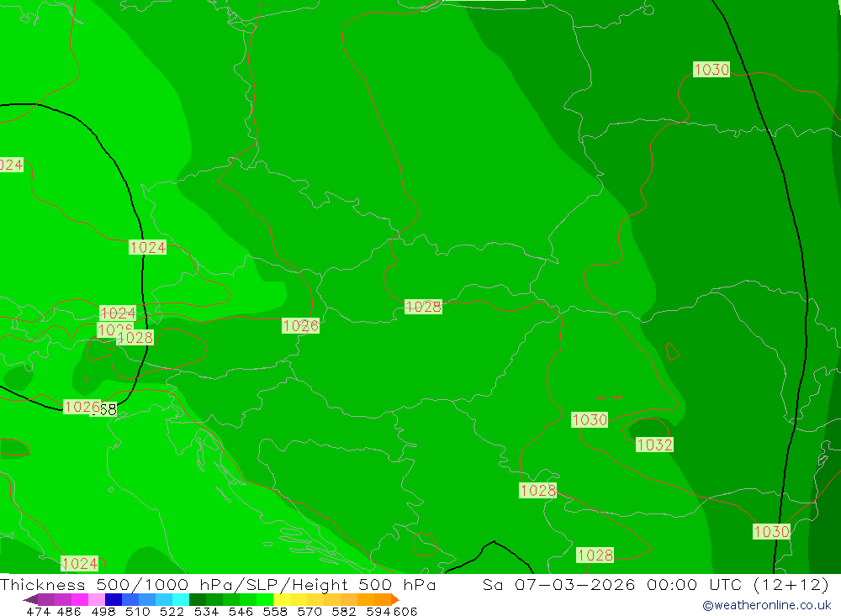This screenshot has height=616, width=841.
Task: Click the 'Thickness 500/1000 hPa/SLP/Height 500 hPa' title
Action: tap(218, 584)
